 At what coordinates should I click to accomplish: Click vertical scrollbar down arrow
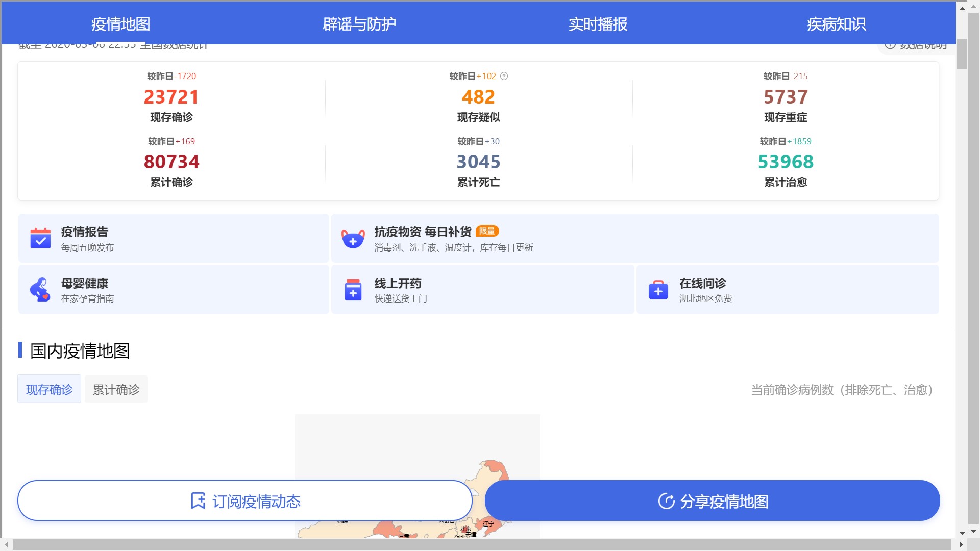click(962, 533)
